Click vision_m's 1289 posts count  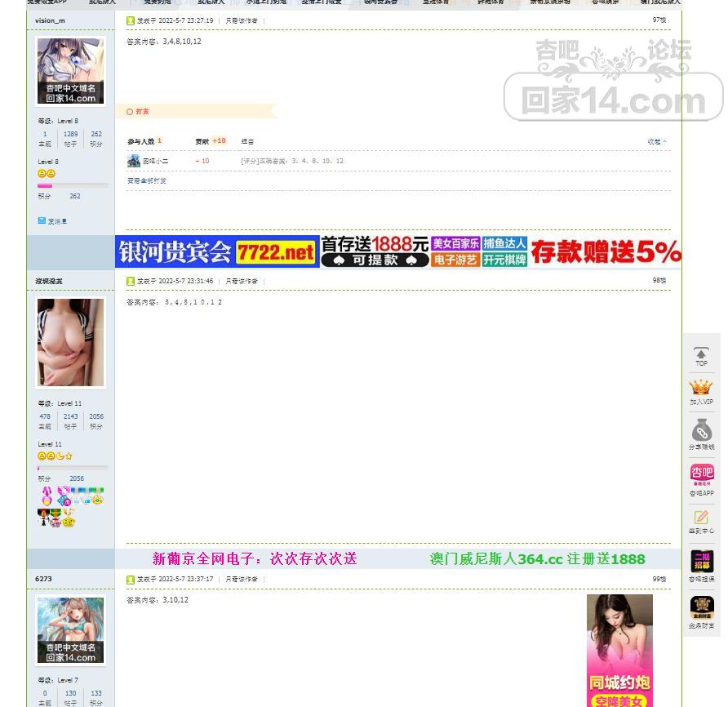click(70, 134)
